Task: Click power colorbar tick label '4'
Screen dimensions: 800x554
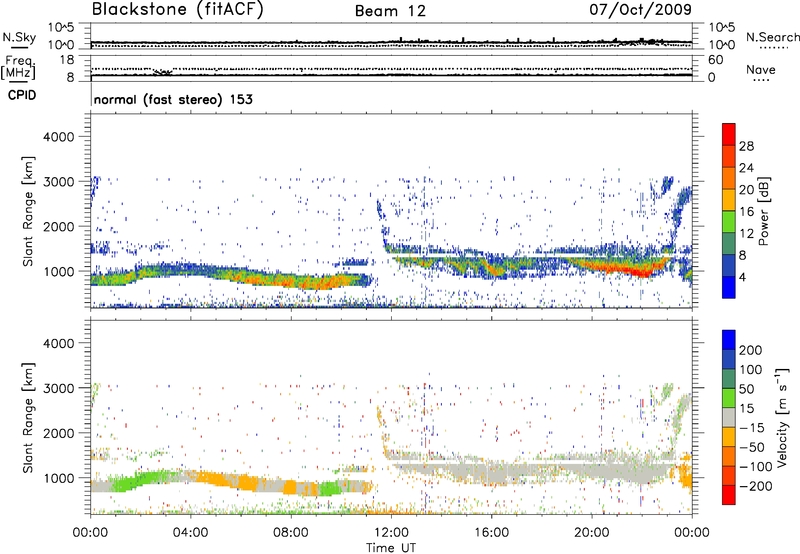Action: click(742, 278)
